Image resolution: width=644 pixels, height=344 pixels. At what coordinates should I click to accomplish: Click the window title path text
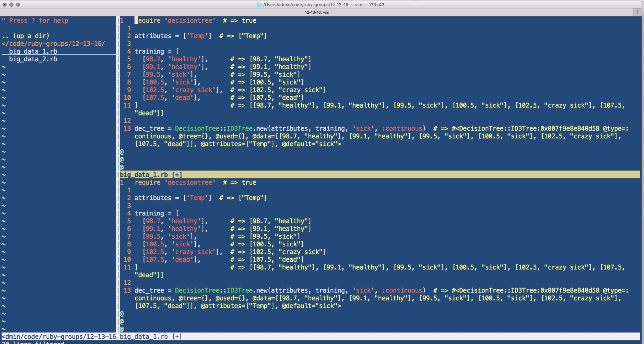324,5
